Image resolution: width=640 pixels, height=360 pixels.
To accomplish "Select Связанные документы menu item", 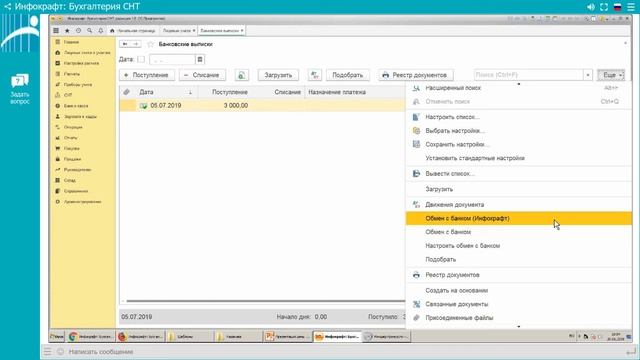I will click(x=519, y=304).
